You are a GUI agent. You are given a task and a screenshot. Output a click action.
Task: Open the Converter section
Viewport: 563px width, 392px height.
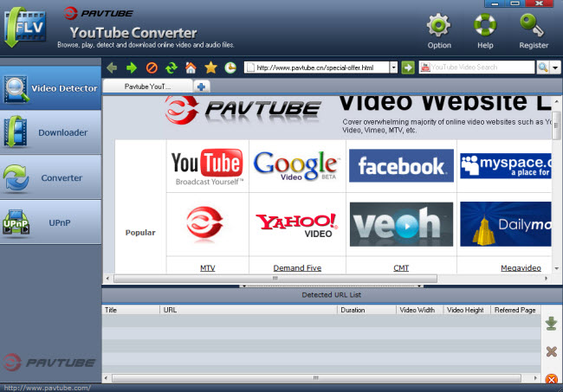[x=50, y=177]
